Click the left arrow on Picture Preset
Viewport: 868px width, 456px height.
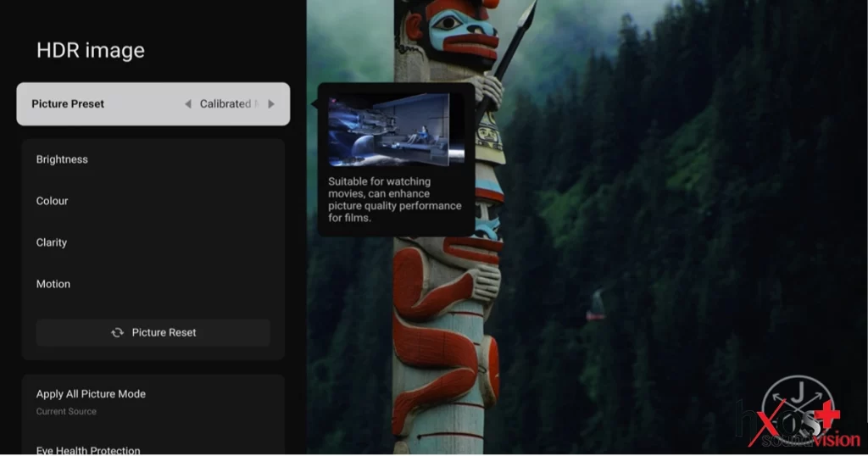click(x=188, y=104)
